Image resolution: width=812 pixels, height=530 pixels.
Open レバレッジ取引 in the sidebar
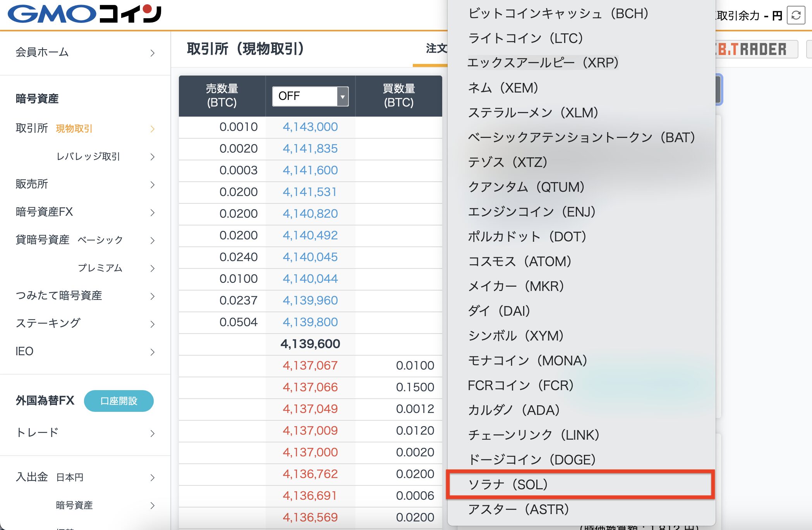click(x=88, y=157)
